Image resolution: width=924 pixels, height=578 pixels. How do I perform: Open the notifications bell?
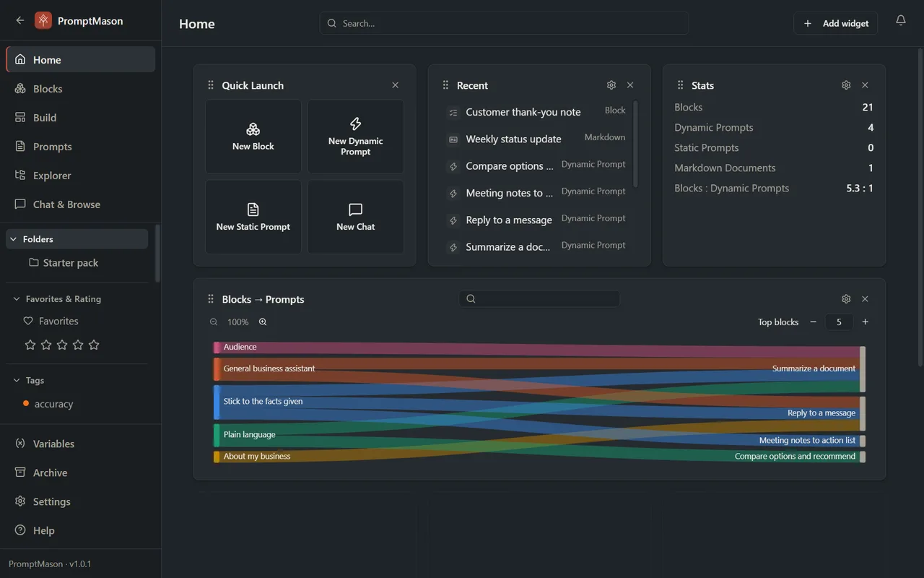pyautogui.click(x=901, y=21)
